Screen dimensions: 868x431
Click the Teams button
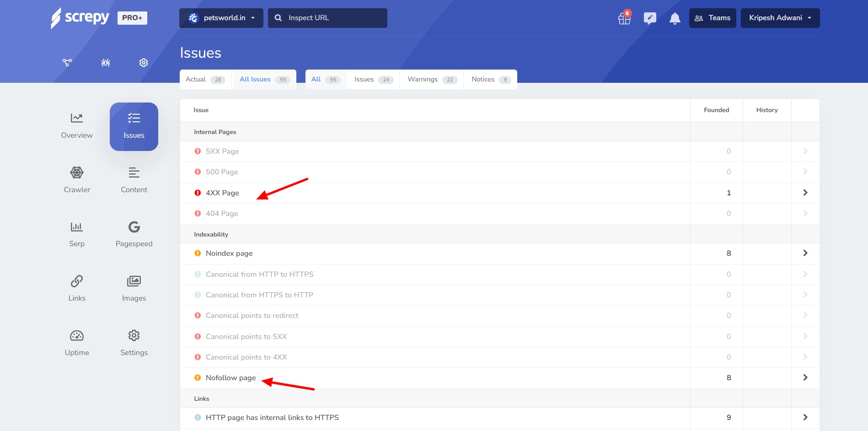point(713,18)
